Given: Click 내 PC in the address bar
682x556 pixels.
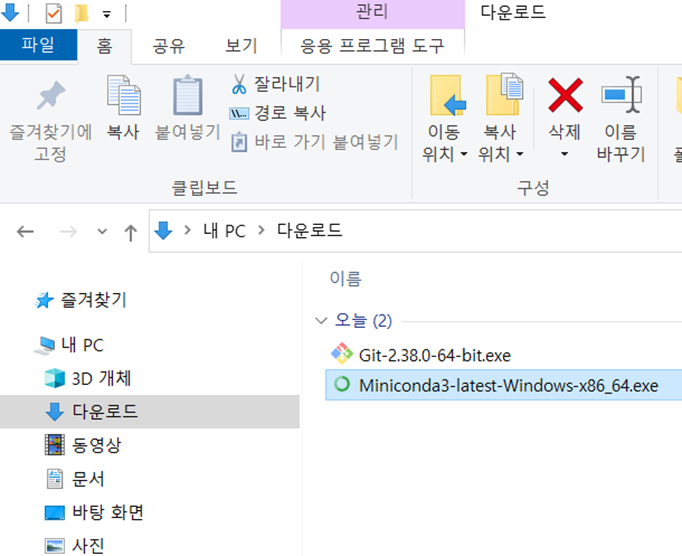Looking at the screenshot, I should click(224, 231).
